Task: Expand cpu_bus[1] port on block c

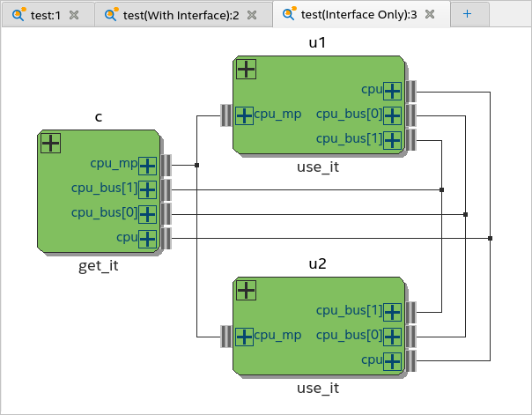Action: pyautogui.click(x=148, y=189)
